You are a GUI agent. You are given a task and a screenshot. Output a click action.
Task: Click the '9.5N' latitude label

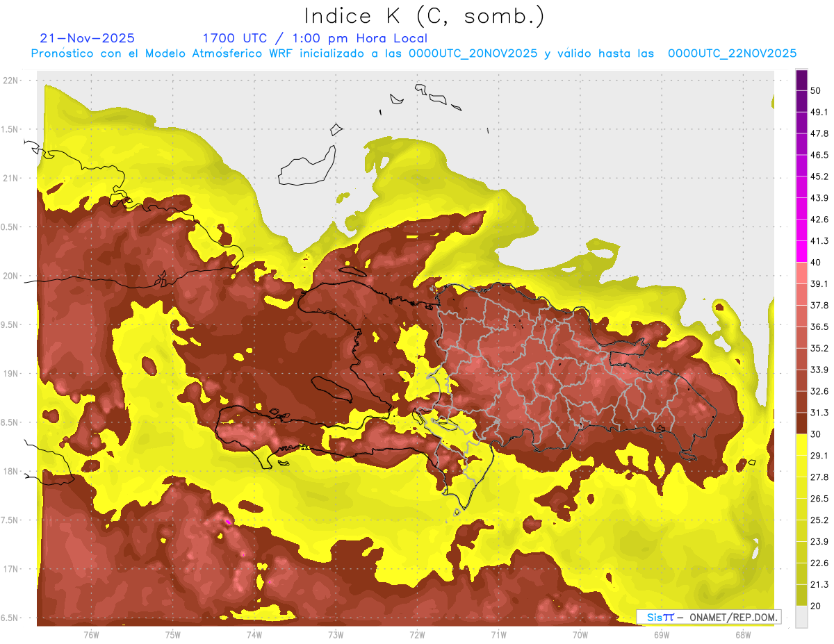point(10,325)
